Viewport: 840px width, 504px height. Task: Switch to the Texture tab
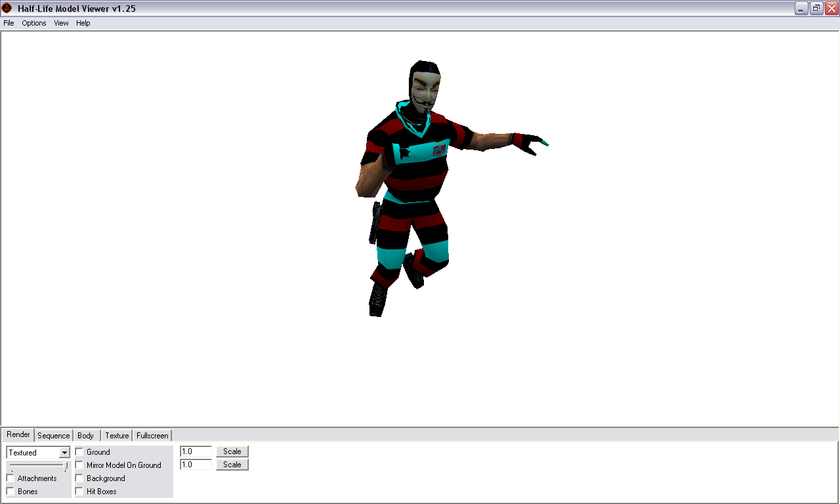coord(117,436)
